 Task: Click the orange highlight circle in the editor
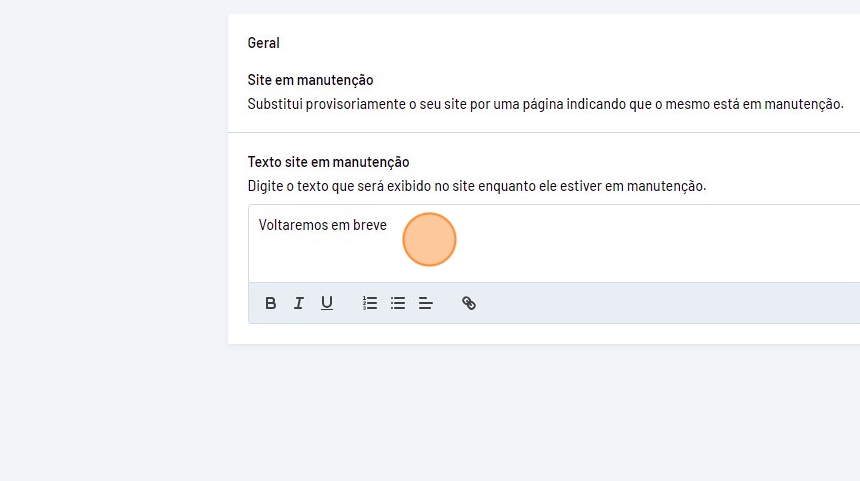(x=429, y=240)
